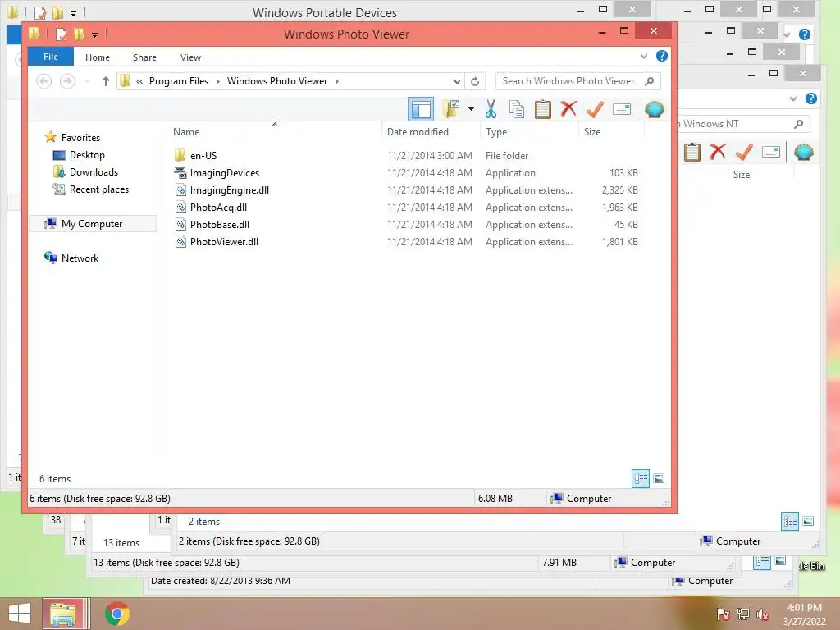Open the en-US folder

pos(203,155)
